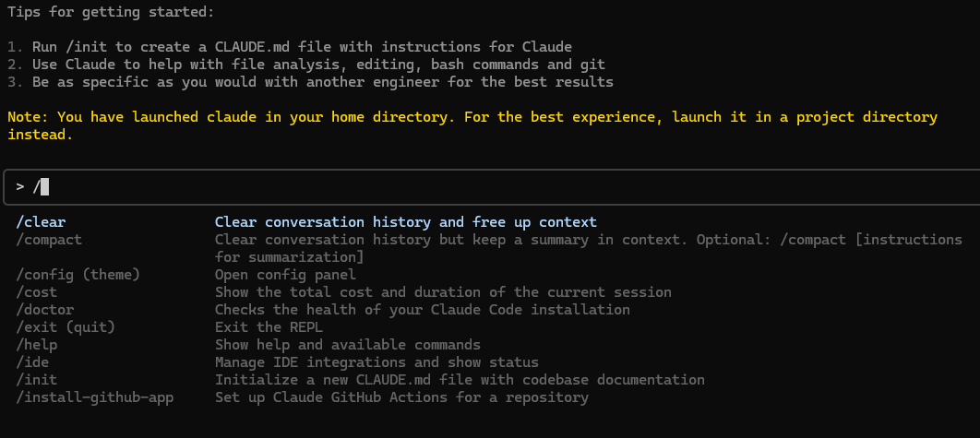Viewport: 980px width, 438px height.
Task: Select the /help command
Action: [x=36, y=344]
